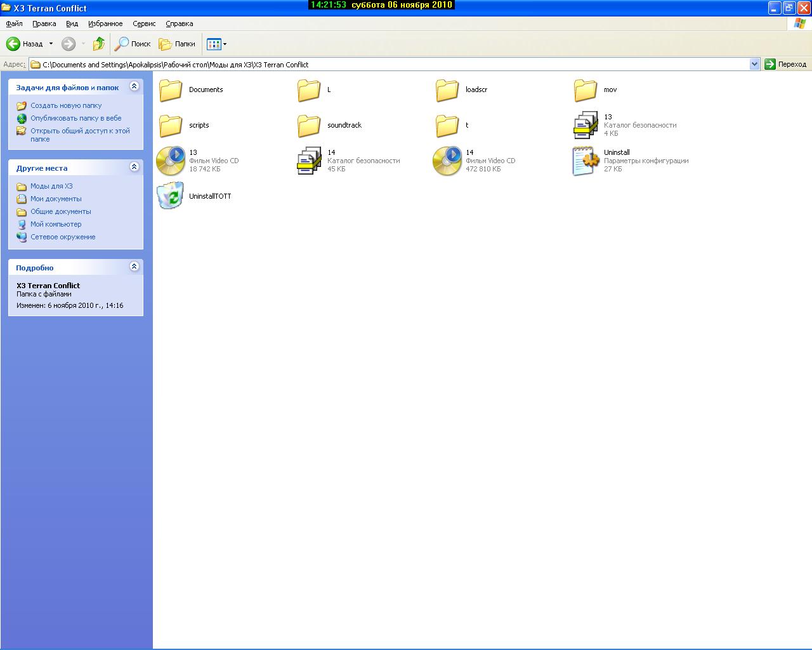Select the 14 security catalog file icon
This screenshot has width=812, height=650.
click(309, 161)
